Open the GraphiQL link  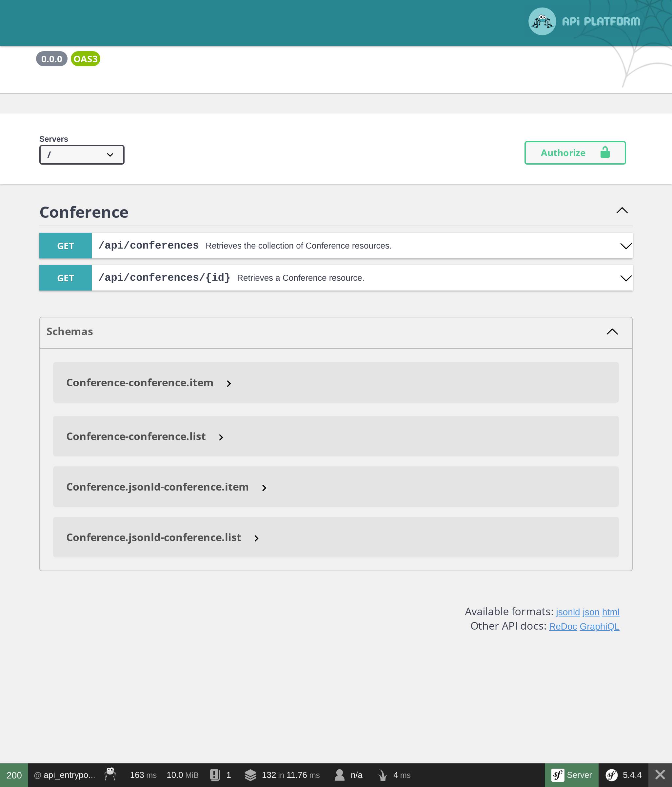(599, 626)
